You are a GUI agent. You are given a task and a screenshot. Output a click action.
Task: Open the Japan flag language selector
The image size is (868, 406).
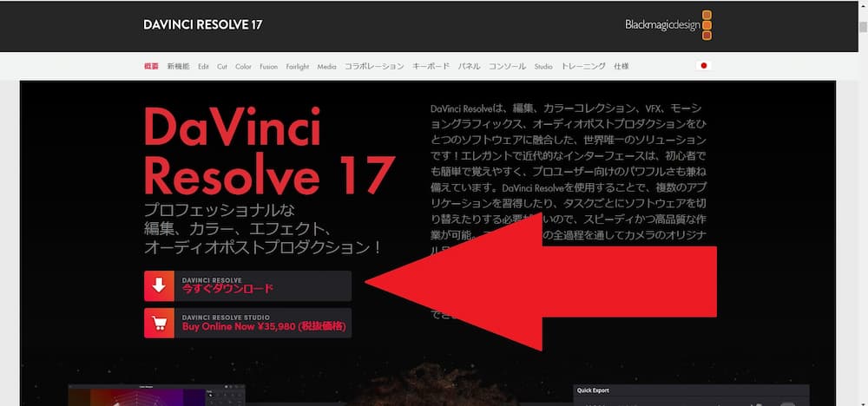(704, 66)
